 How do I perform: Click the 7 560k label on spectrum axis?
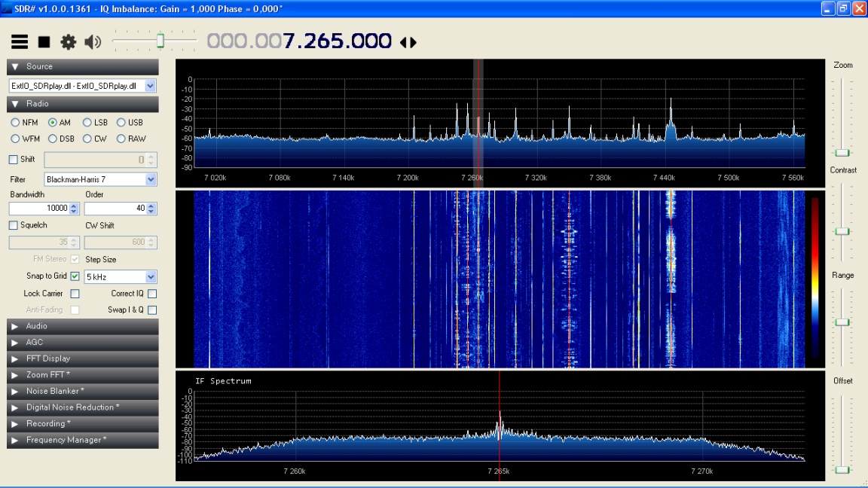tap(793, 178)
